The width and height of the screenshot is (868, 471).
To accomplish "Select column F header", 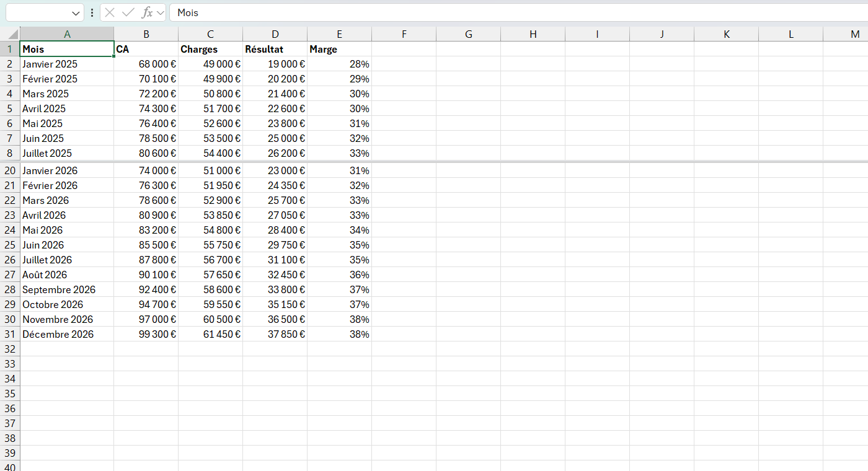I will [x=404, y=34].
